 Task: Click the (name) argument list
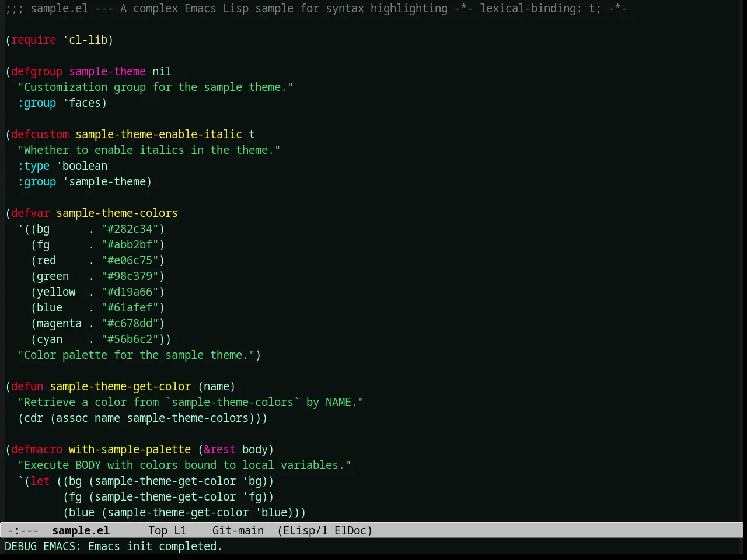pos(217,386)
